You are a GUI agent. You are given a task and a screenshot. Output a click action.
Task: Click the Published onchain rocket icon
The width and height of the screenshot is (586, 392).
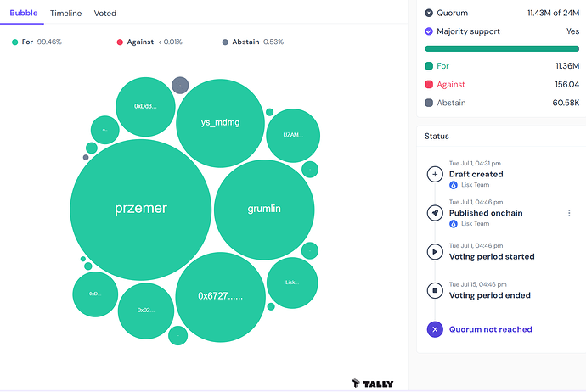[x=435, y=213]
